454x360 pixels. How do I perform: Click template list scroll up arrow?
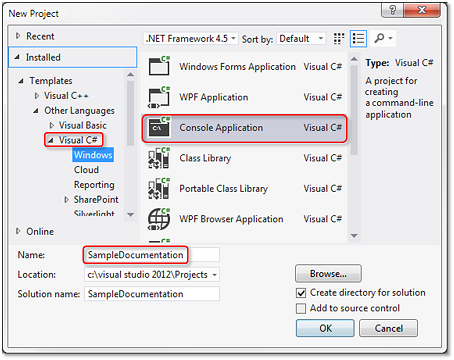pos(354,59)
